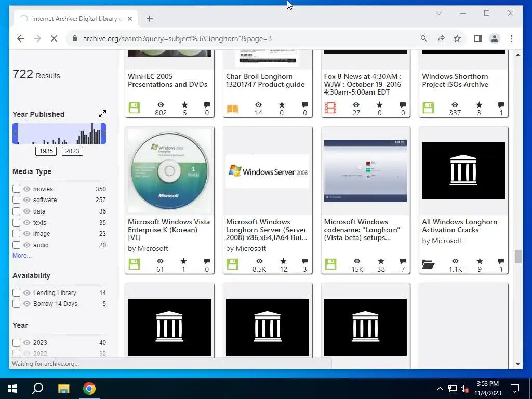The height and width of the screenshot is (399, 532).
Task: Open the Windows notification center
Action: pyautogui.click(x=515, y=389)
